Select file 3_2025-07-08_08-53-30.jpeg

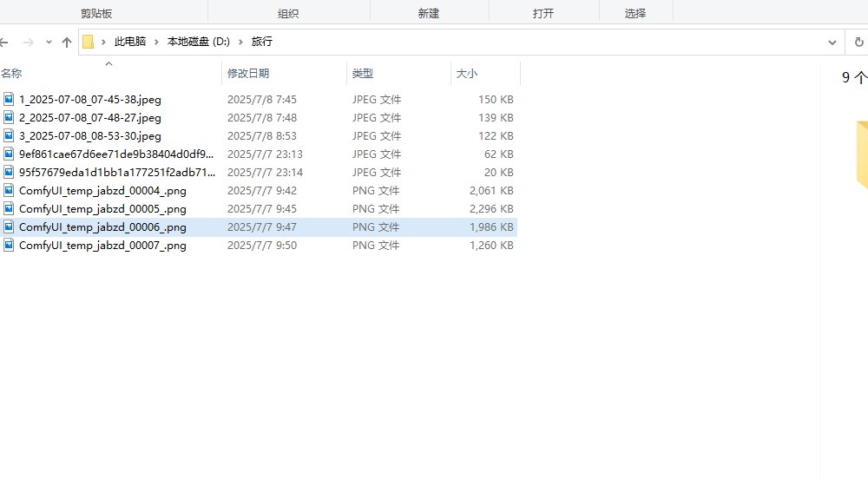[x=90, y=136]
